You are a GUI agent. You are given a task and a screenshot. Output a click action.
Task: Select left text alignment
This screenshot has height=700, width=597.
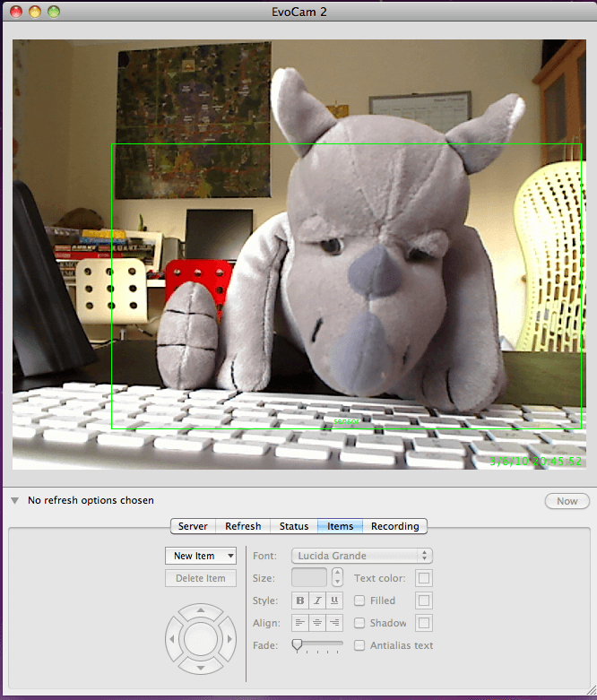(x=300, y=623)
